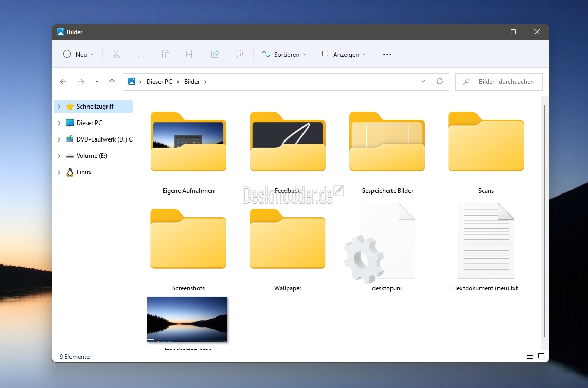Image resolution: width=588 pixels, height=388 pixels.
Task: Expand the Linux tree node
Action: pyautogui.click(x=59, y=172)
